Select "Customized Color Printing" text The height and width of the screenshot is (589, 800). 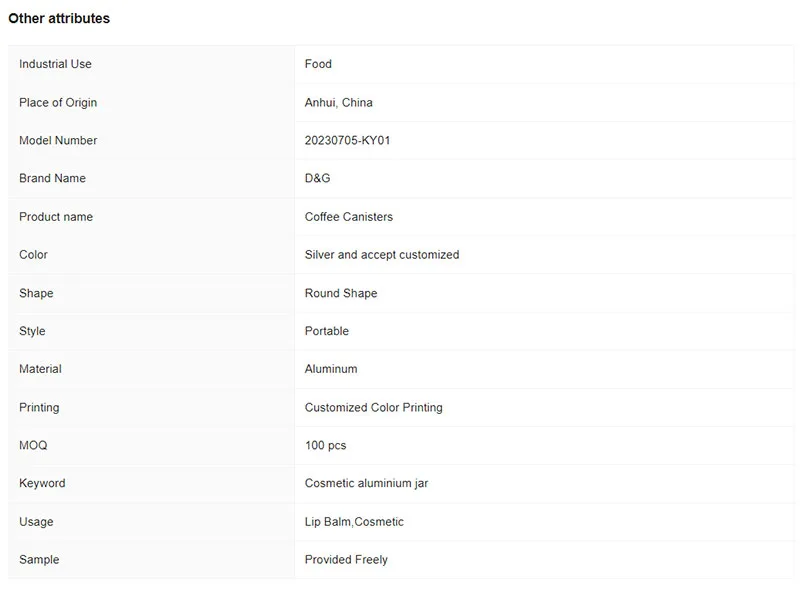[373, 407]
